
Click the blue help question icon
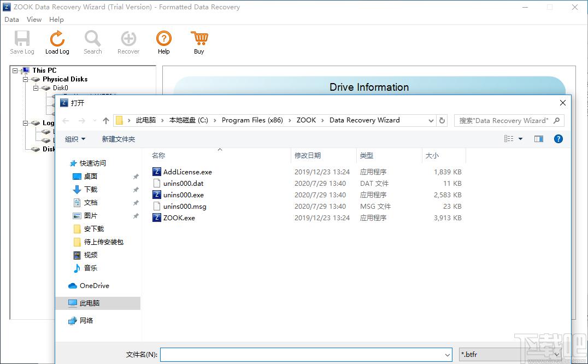click(558, 139)
